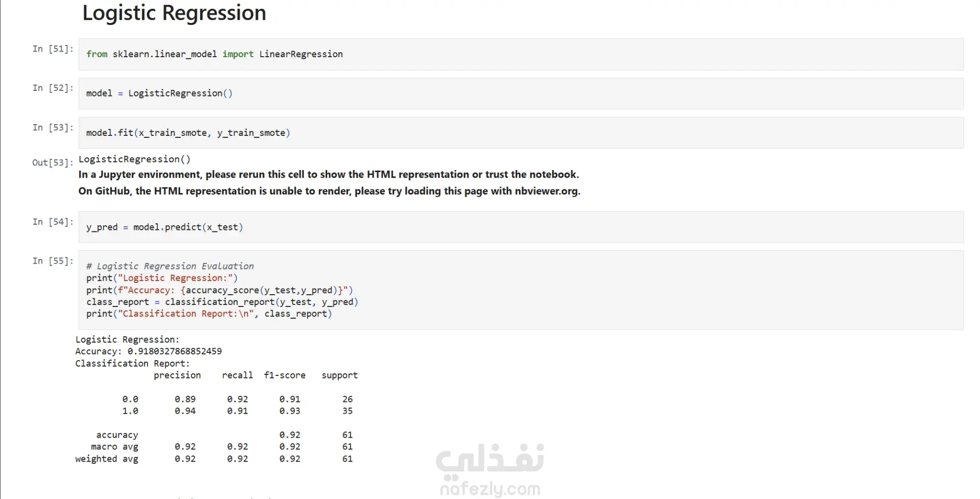Click the Accuracy value output line
This screenshot has width=980, height=499.
[x=149, y=351]
